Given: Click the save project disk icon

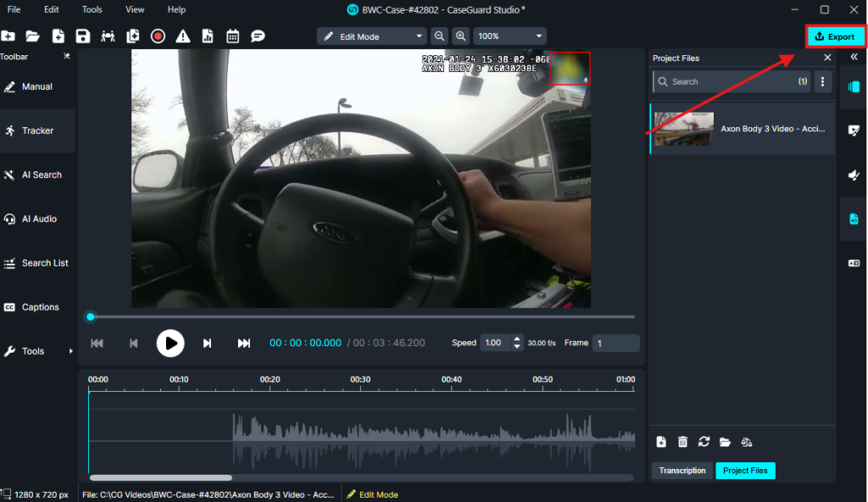Looking at the screenshot, I should [x=82, y=36].
